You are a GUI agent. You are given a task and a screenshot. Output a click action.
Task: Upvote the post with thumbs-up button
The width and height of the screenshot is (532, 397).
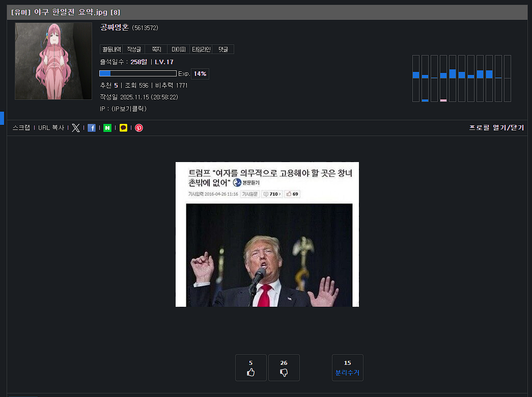(250, 368)
